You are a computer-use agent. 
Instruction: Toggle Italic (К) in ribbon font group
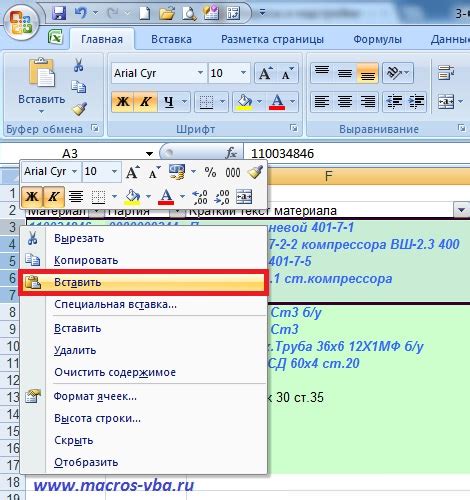145,101
